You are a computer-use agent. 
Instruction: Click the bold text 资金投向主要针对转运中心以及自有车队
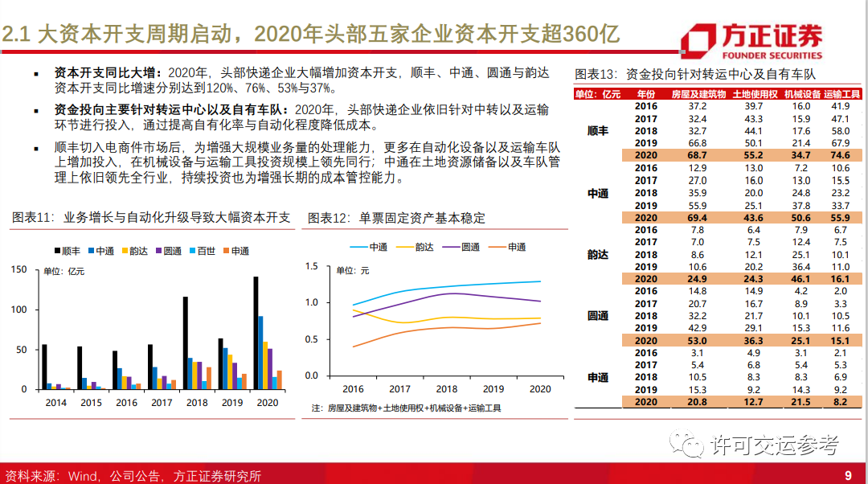(x=171, y=109)
